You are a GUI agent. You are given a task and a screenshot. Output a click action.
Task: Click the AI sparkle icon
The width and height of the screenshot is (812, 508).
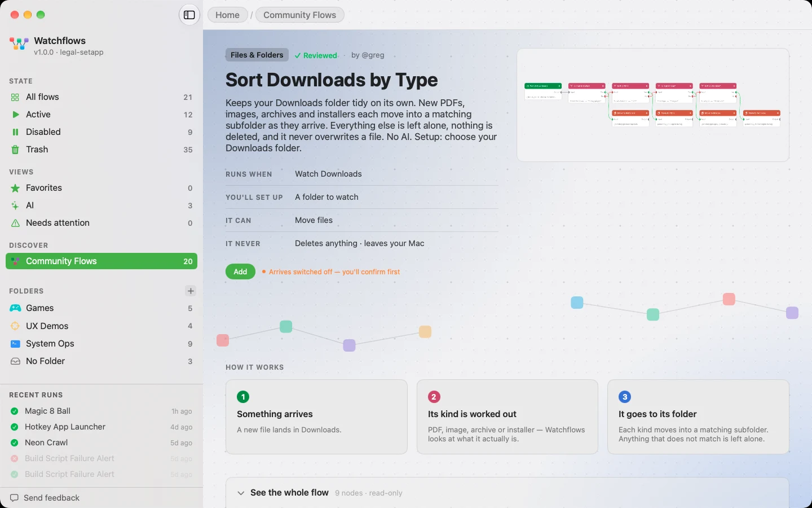[15, 205]
